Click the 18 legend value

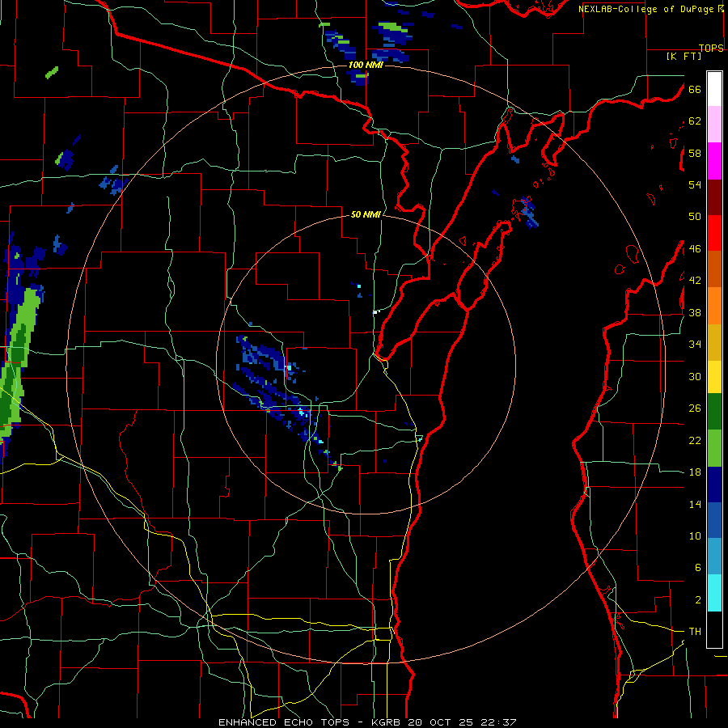pos(695,472)
